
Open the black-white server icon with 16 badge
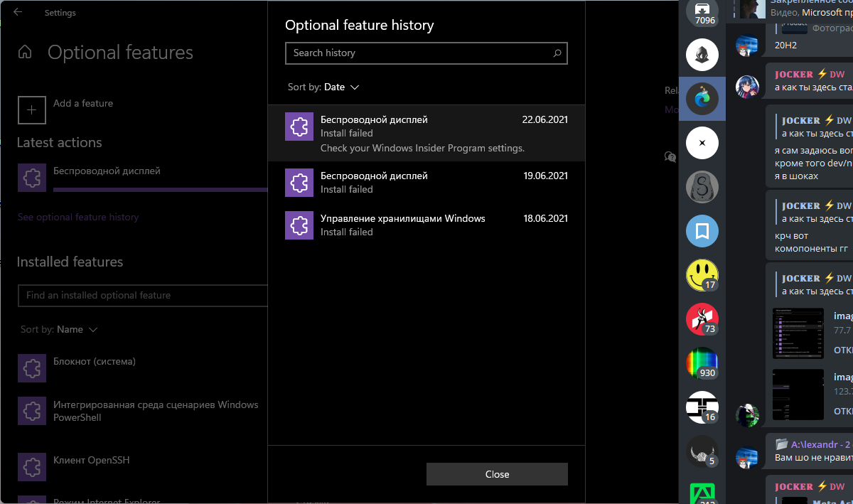pyautogui.click(x=702, y=407)
